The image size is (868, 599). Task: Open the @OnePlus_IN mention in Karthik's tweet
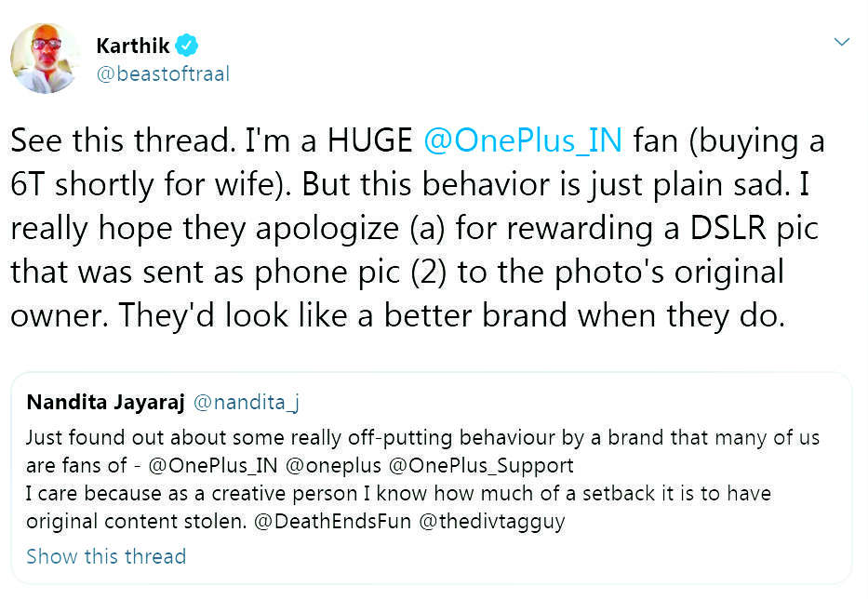[523, 141]
